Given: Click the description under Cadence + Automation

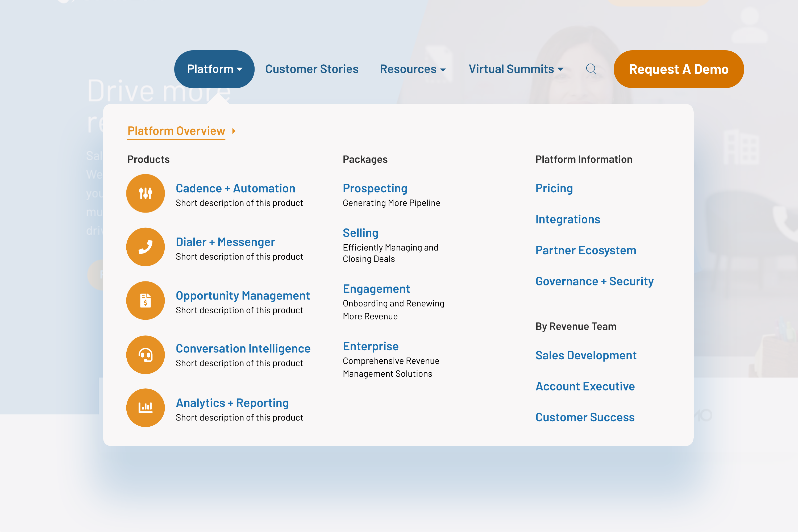Looking at the screenshot, I should 239,203.
